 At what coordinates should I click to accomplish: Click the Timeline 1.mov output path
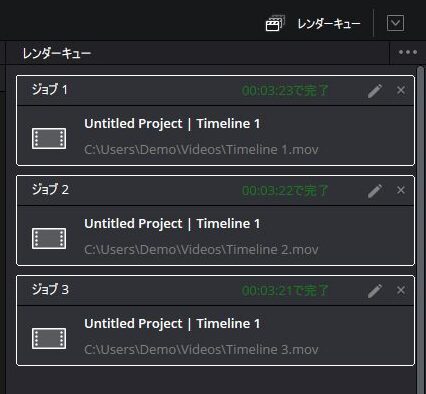pos(201,150)
